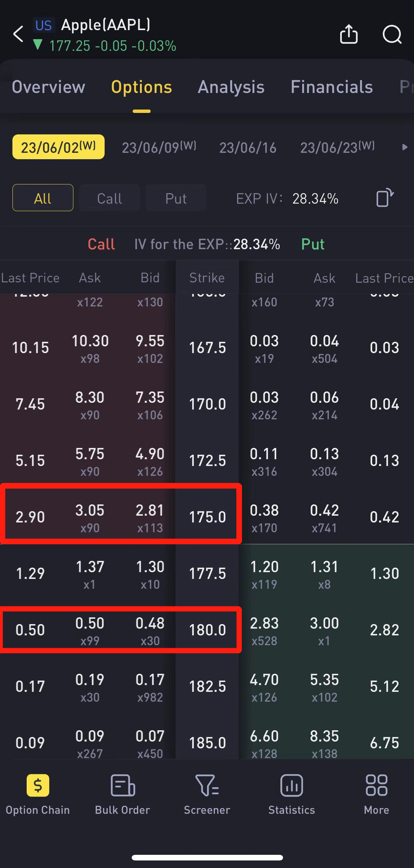Tap the rotate screen icon
Screen dimensions: 414x868
[x=385, y=198]
